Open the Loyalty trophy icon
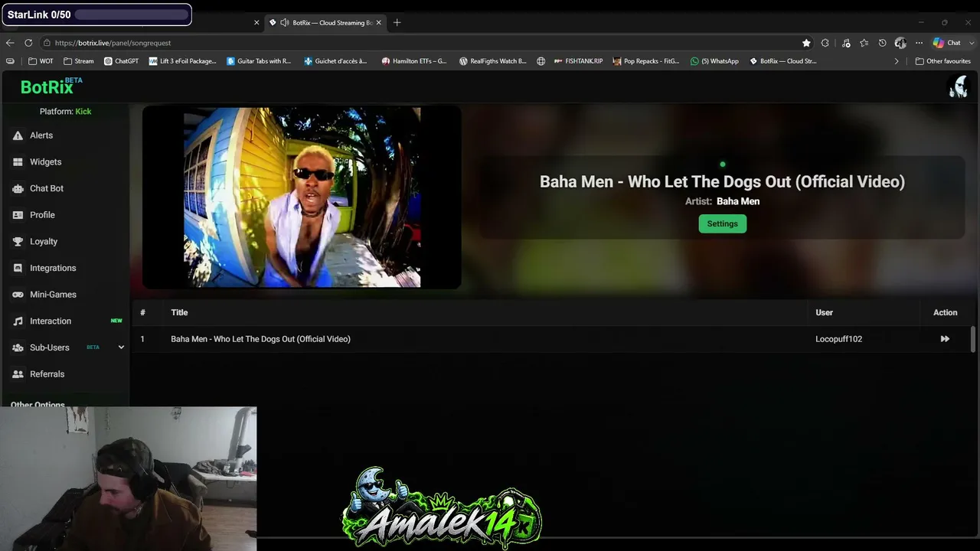The height and width of the screenshot is (551, 980). click(18, 242)
